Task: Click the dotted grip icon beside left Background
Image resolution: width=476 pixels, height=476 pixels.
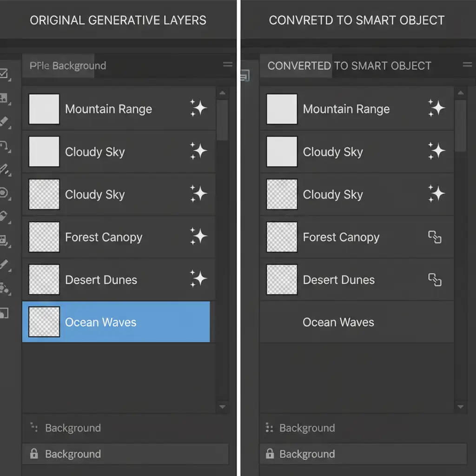Action: 33,428
